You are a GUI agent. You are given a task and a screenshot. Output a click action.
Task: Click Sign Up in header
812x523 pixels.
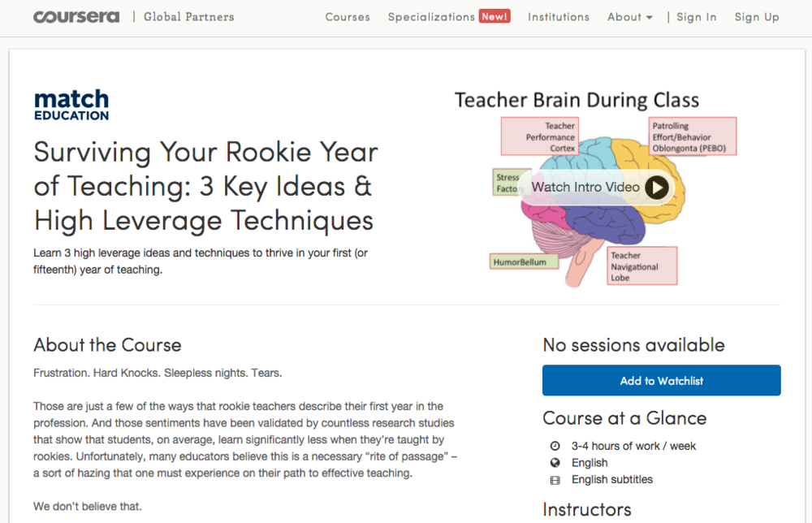(757, 17)
